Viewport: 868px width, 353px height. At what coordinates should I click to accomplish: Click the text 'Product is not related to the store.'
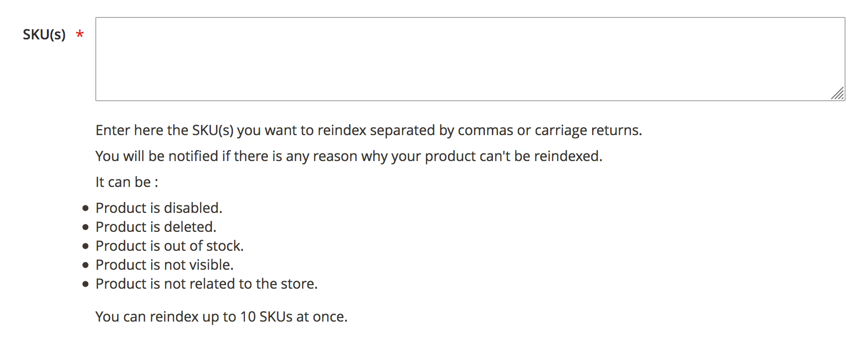click(x=207, y=284)
